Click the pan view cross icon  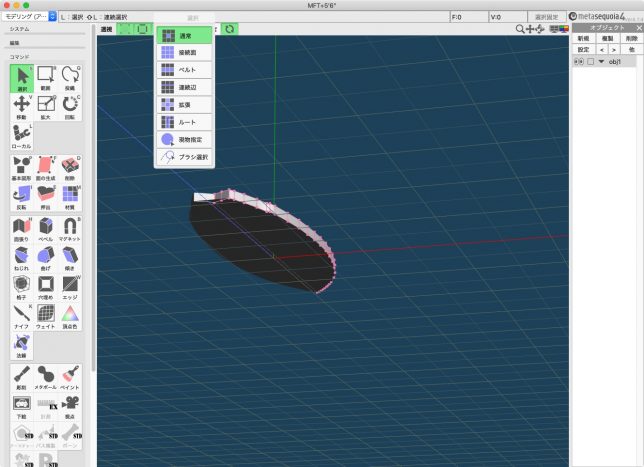(x=530, y=29)
